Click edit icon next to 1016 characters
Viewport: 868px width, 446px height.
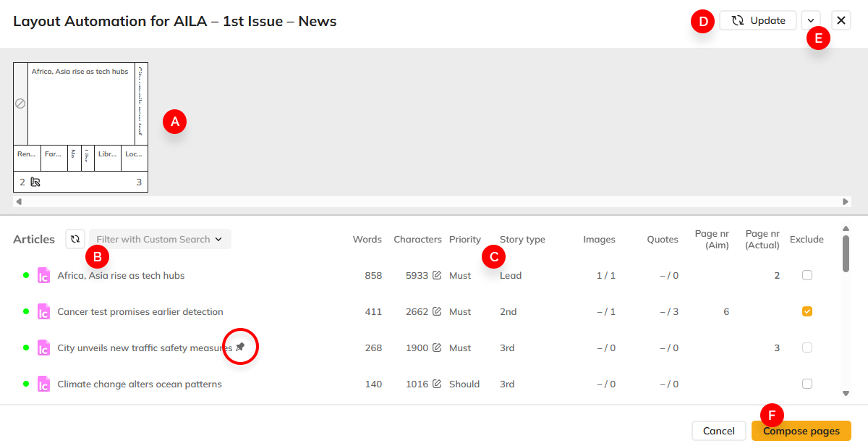click(437, 384)
